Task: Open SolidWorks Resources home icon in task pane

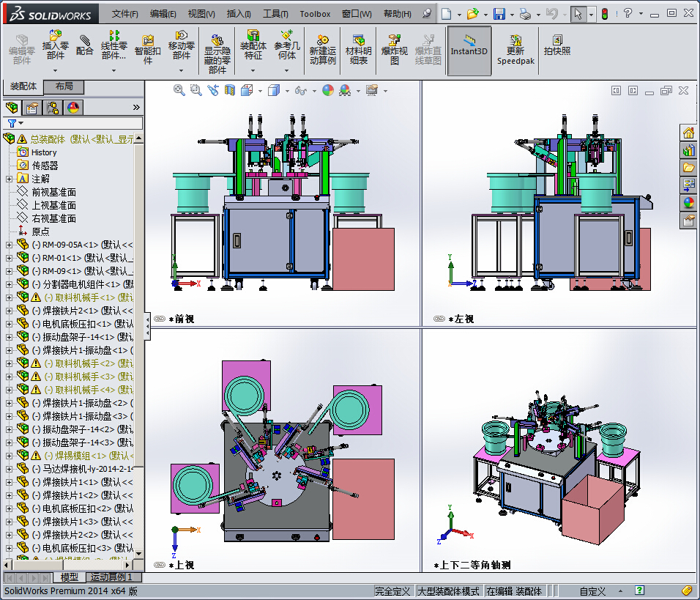Action: [x=688, y=133]
